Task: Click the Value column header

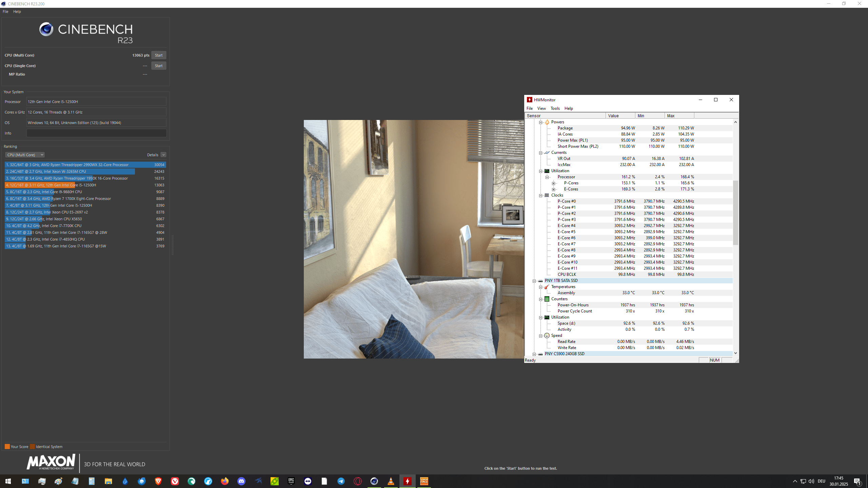Action: coord(620,116)
